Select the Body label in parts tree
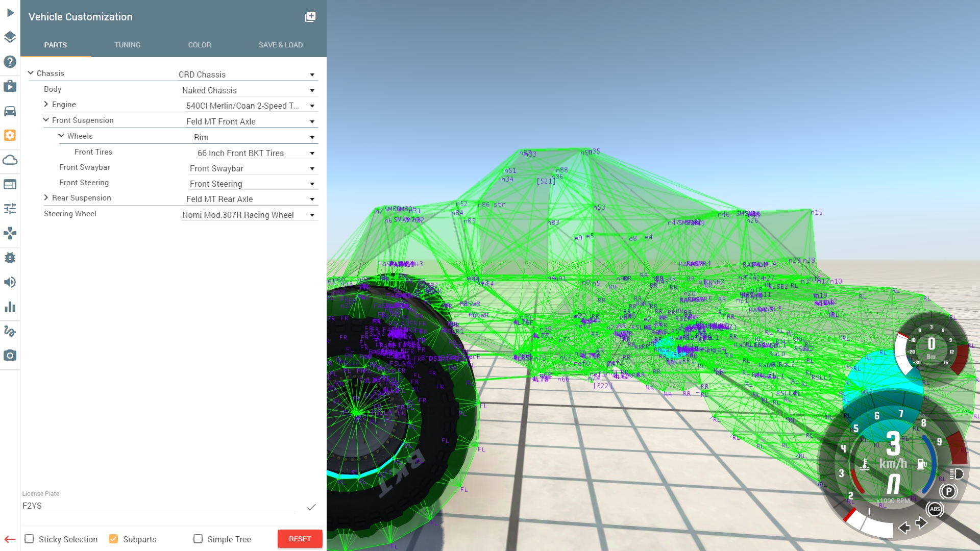 tap(53, 89)
